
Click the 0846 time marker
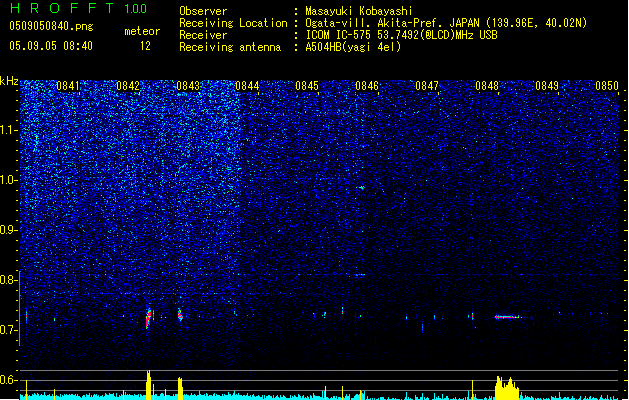(x=367, y=86)
